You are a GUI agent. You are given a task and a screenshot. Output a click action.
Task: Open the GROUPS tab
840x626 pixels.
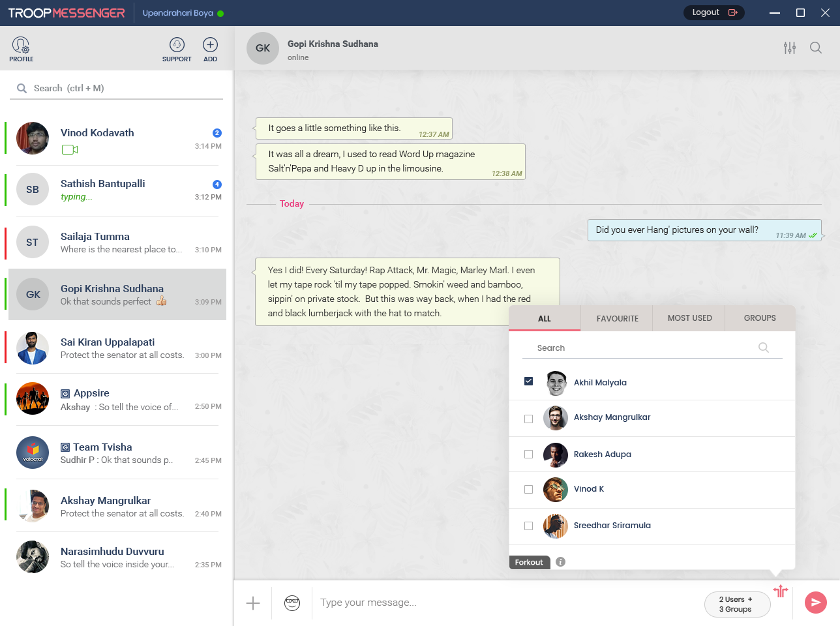click(x=759, y=318)
